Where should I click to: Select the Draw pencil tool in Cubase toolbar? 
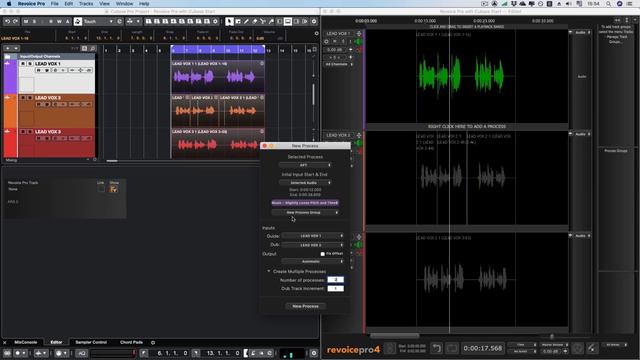coord(246,21)
